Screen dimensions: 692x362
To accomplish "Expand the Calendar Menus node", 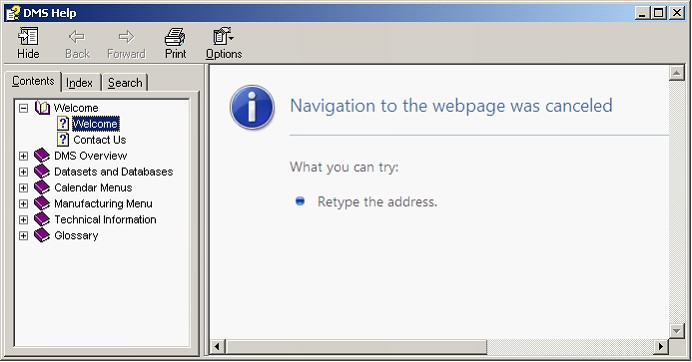I will (23, 188).
